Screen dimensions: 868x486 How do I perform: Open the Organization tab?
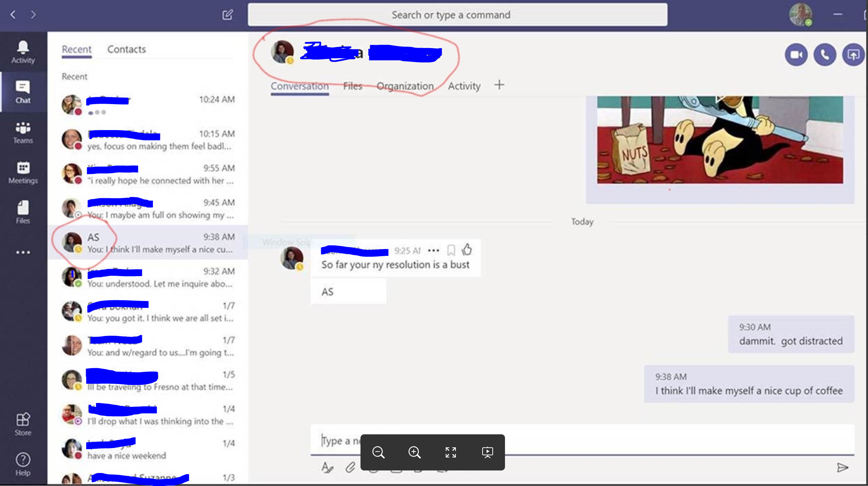405,86
